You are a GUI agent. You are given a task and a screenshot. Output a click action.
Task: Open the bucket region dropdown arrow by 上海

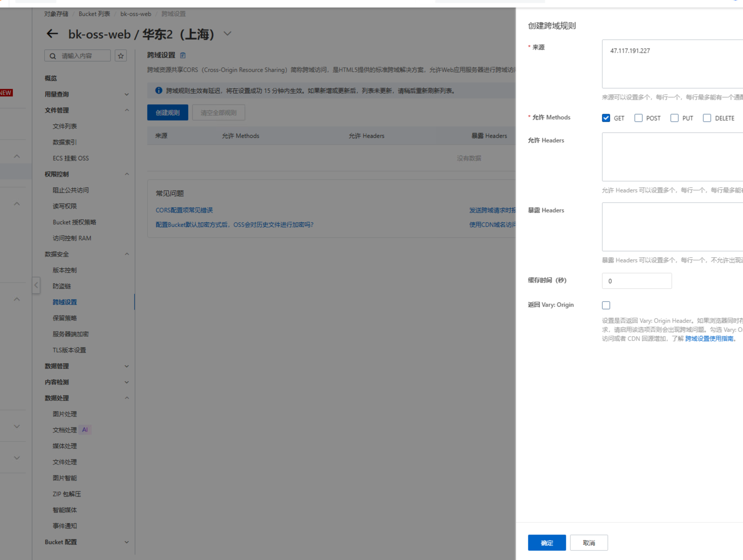tap(228, 34)
